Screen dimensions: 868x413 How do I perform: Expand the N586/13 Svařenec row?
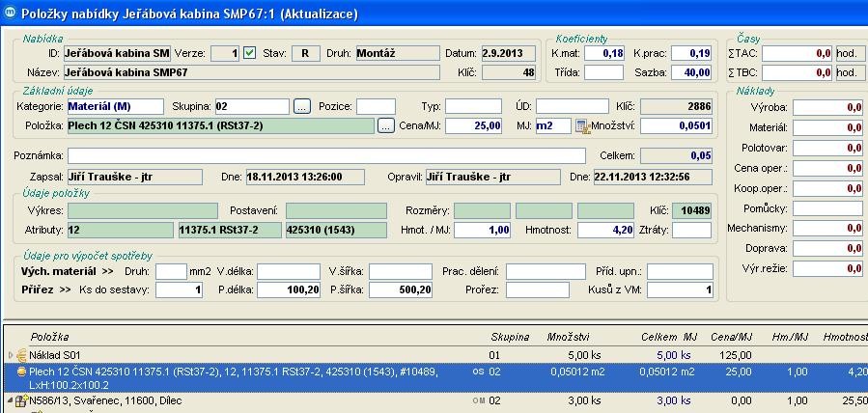click(10, 400)
